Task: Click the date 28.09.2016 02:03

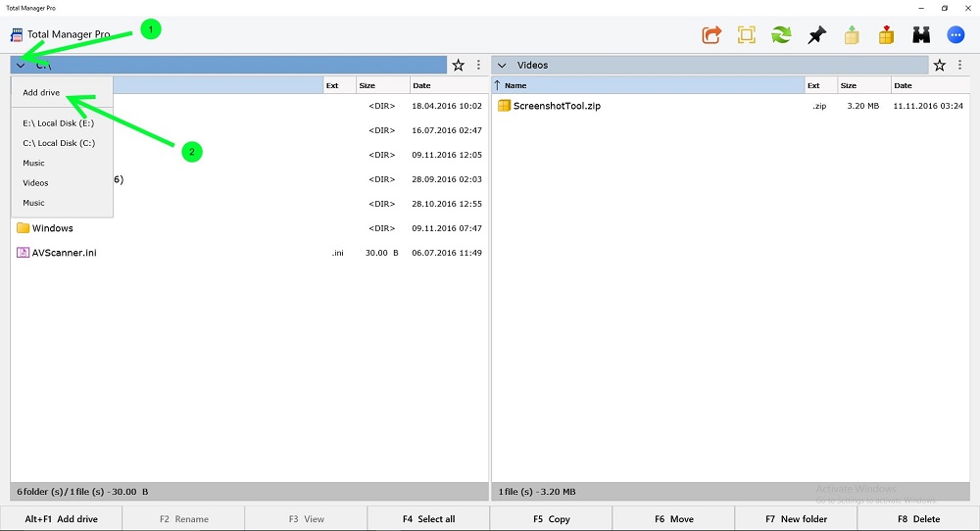Action: tap(447, 179)
